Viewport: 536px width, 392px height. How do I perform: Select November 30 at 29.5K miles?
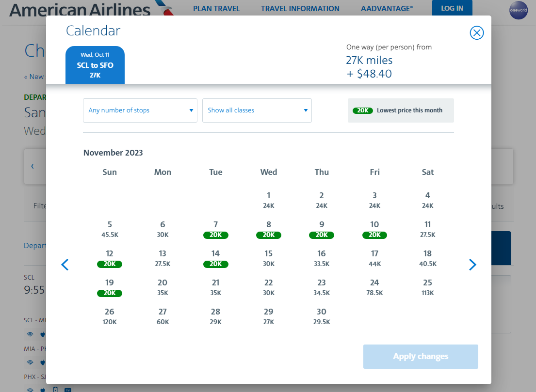click(x=322, y=316)
